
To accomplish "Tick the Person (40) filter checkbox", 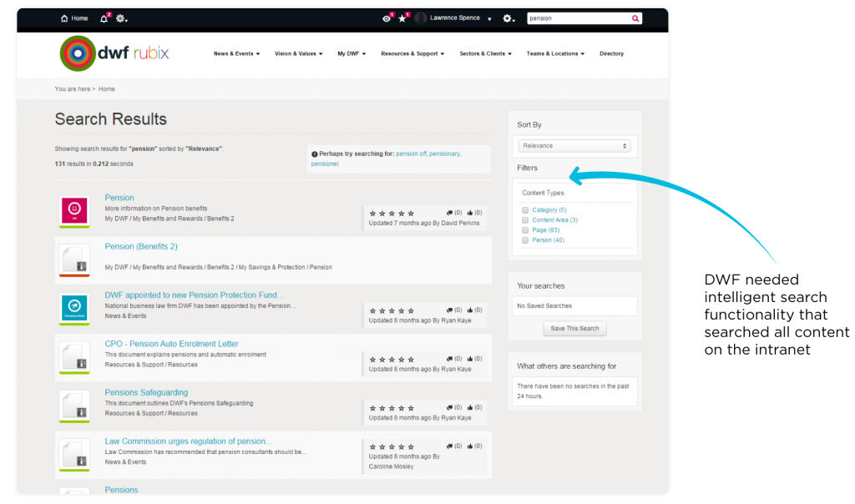I will coord(525,240).
